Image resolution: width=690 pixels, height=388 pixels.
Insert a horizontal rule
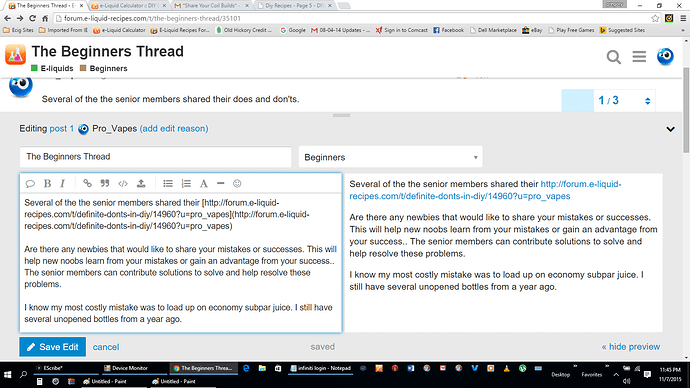(x=220, y=183)
